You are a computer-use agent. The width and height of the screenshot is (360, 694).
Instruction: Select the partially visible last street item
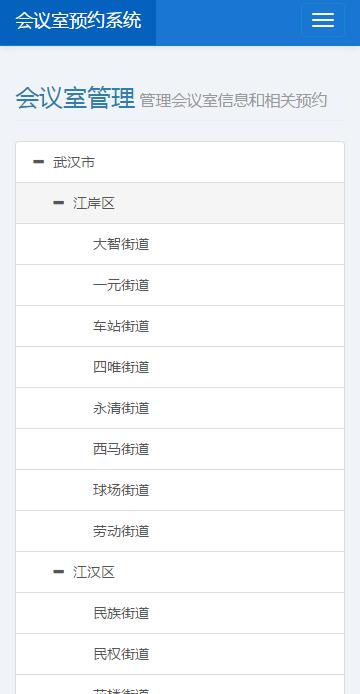[x=180, y=684]
